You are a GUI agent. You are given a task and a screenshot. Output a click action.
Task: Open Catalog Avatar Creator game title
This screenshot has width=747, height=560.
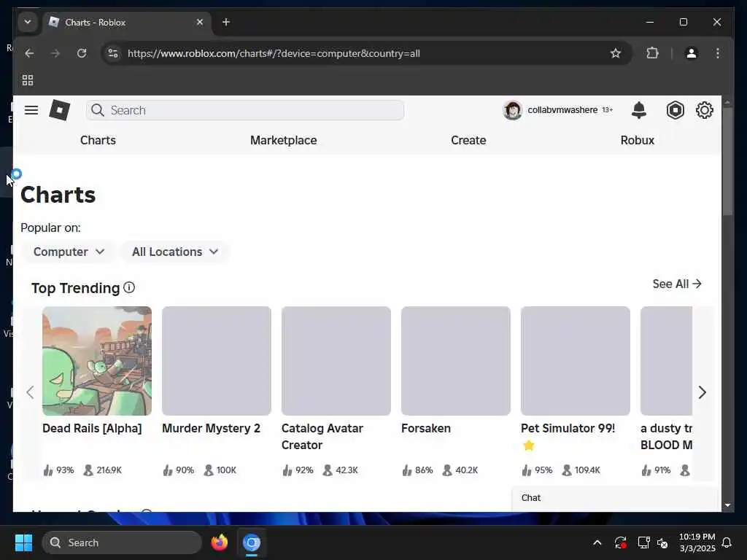click(x=322, y=437)
